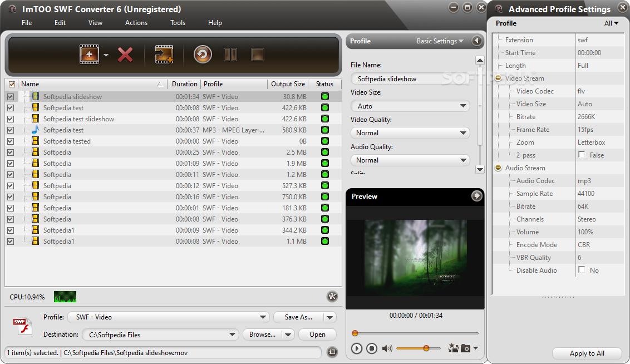Click the File Name input field
The width and height of the screenshot is (630, 364).
click(x=410, y=78)
